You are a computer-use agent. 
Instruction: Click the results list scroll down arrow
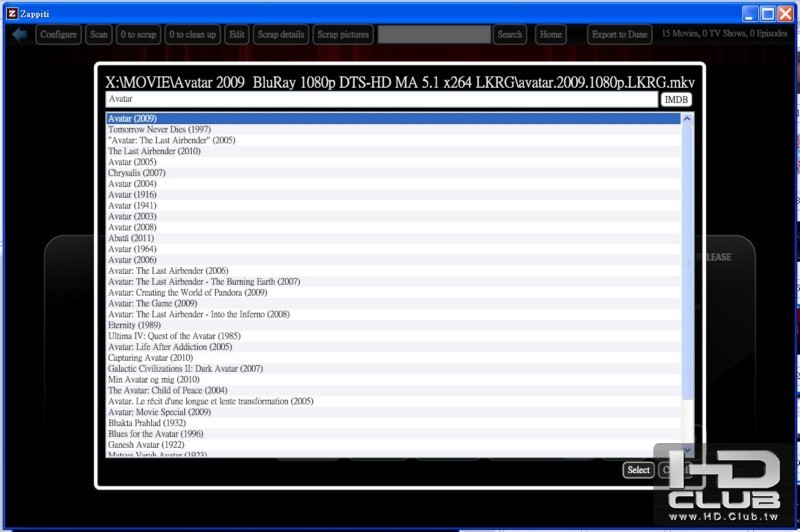(x=687, y=450)
